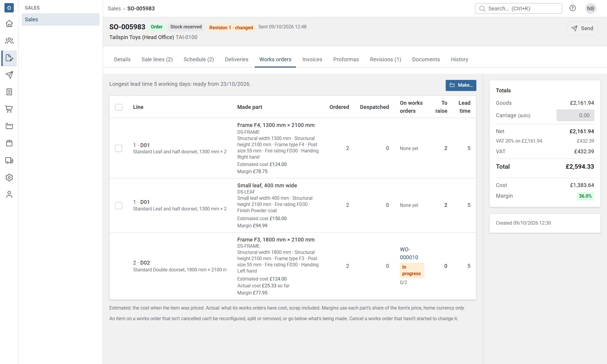The image size is (607, 364).
Task: Go to Sales in the breadcrumb
Action: coord(114,9)
